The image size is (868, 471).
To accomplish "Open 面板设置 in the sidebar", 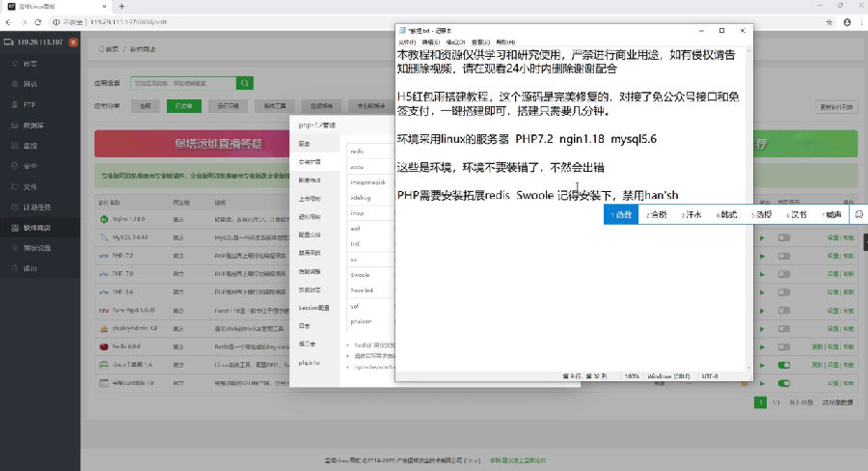I will (37, 248).
